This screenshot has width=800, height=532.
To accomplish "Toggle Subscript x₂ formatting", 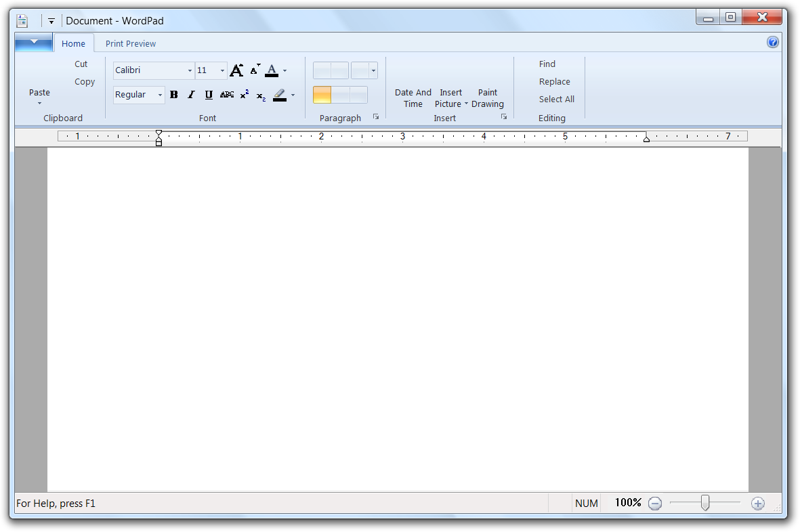I will [x=261, y=96].
